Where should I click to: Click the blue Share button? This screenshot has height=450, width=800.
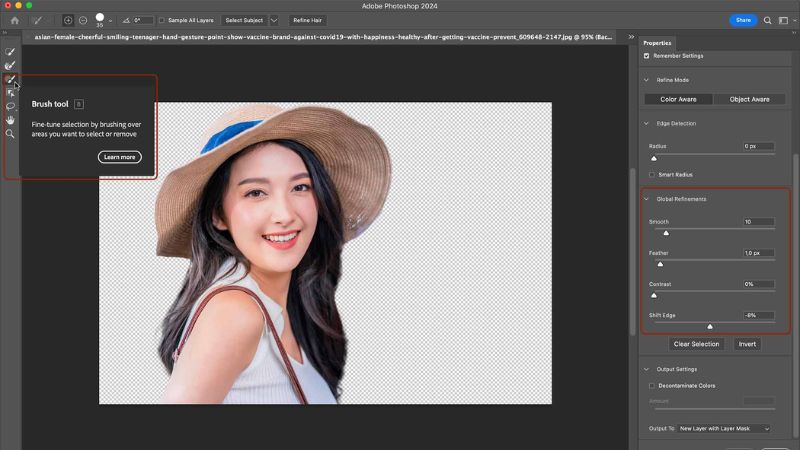[x=743, y=20]
